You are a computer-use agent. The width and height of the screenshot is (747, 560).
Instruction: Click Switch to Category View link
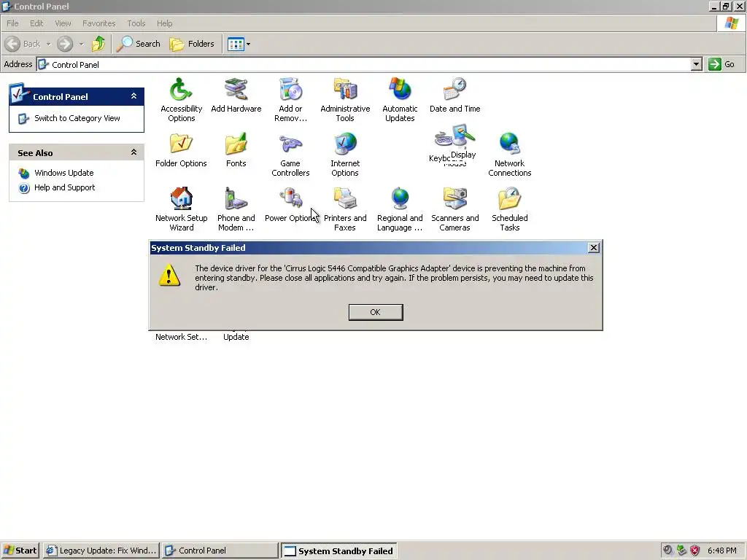coord(77,118)
